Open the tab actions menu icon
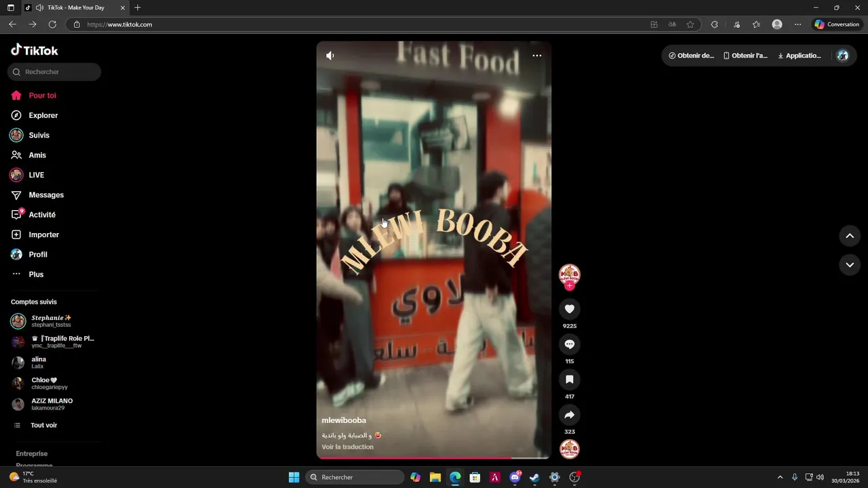This screenshot has width=868, height=488. 10,7
